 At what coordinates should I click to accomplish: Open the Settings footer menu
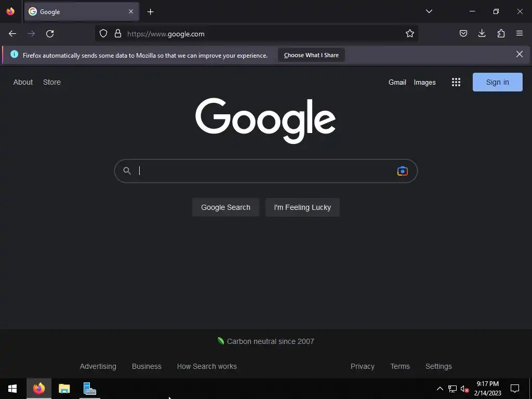438,366
